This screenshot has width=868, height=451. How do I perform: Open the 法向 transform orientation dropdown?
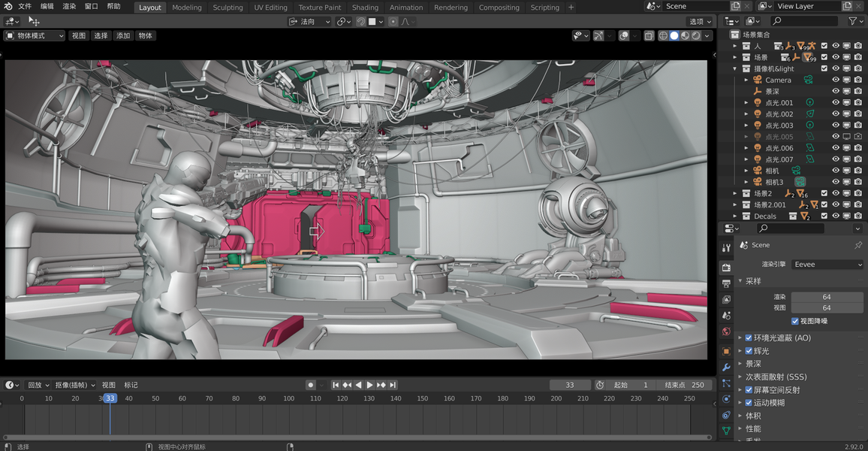coord(309,22)
